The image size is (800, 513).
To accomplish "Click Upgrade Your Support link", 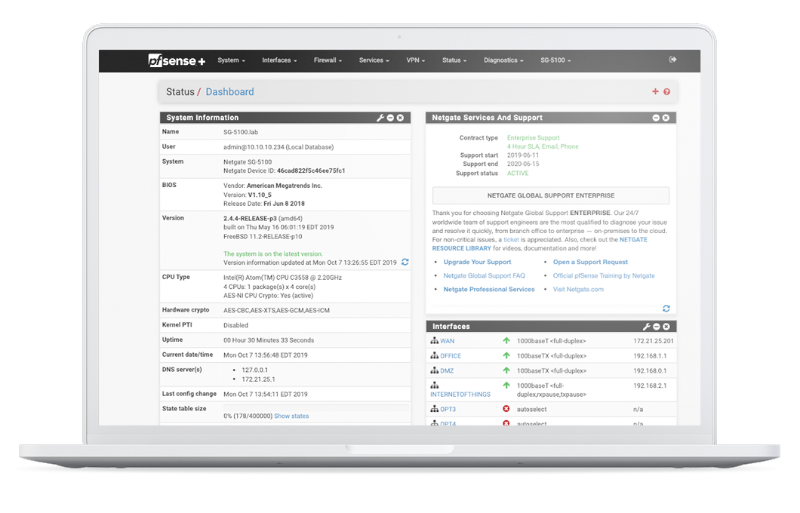I will click(477, 262).
